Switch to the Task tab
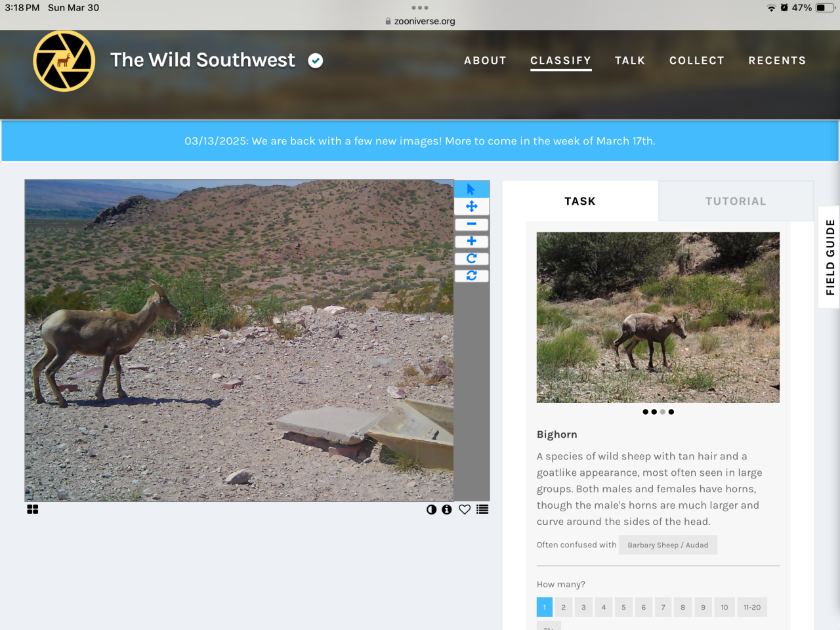 (x=580, y=201)
